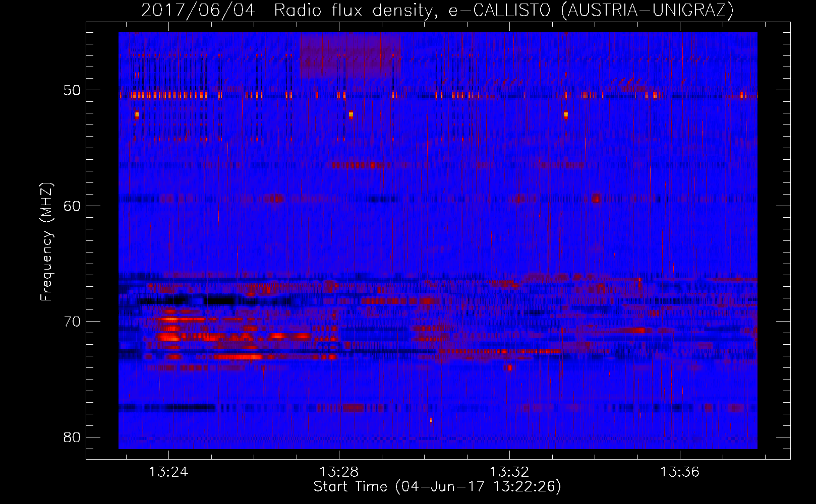Click the 13:24 time tick label

pyautogui.click(x=168, y=472)
